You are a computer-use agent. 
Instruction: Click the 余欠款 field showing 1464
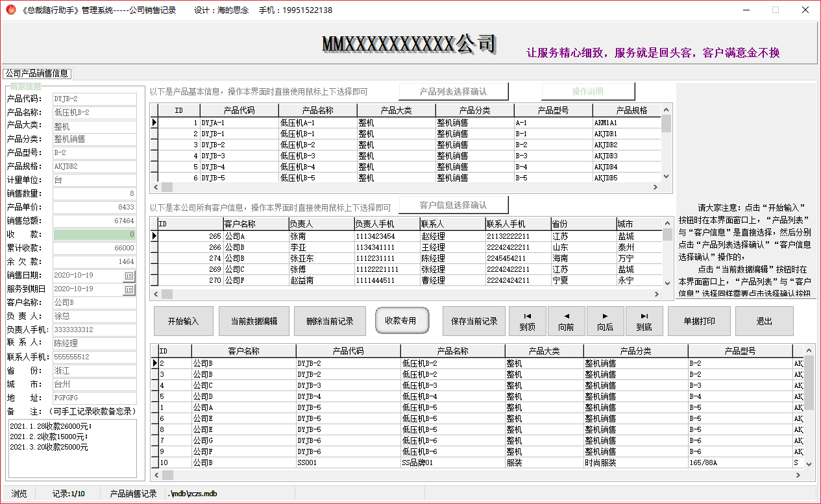point(95,261)
